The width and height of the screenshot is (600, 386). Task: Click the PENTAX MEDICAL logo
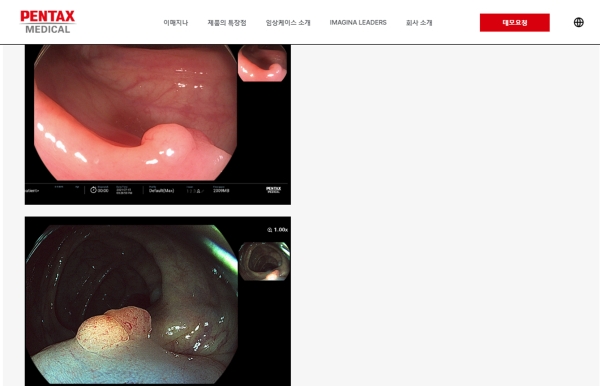tap(47, 22)
